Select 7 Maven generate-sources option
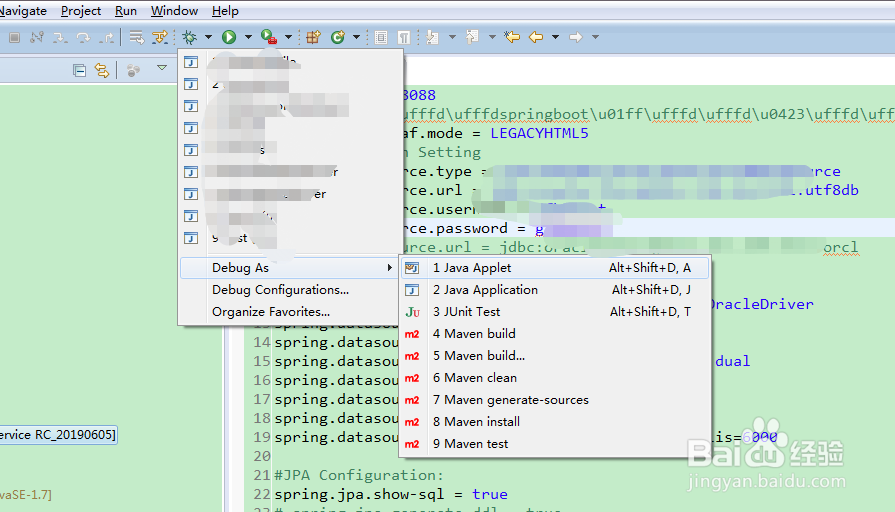 point(555,400)
